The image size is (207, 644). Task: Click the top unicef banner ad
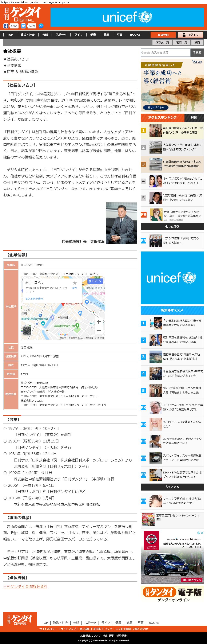click(127, 17)
